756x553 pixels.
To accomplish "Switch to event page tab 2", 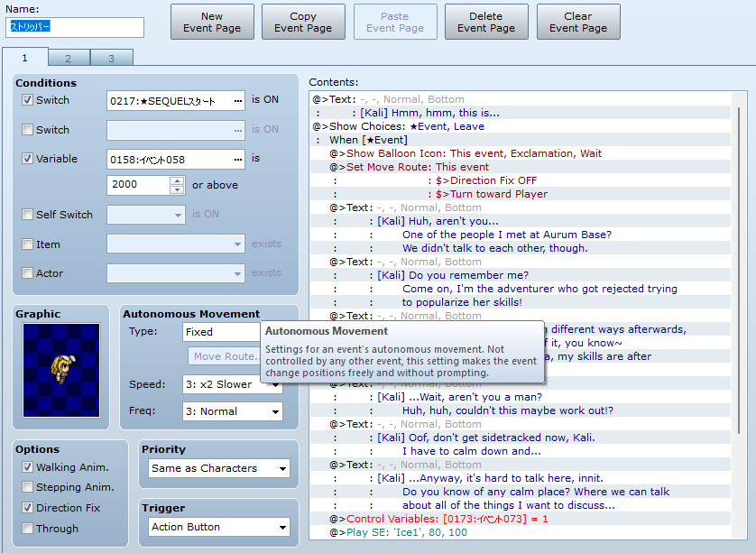I will (x=68, y=58).
